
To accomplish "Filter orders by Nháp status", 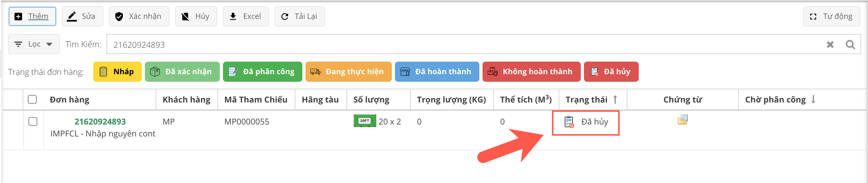I will pos(117,72).
